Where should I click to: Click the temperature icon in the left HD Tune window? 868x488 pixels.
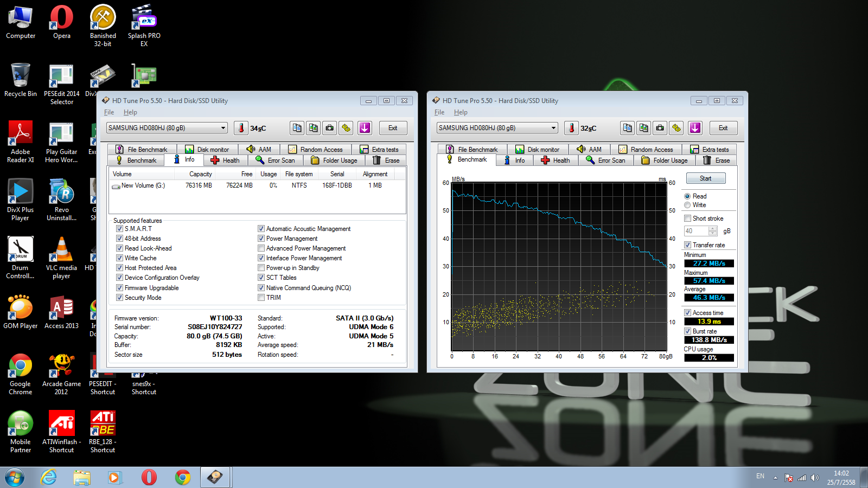pos(241,128)
